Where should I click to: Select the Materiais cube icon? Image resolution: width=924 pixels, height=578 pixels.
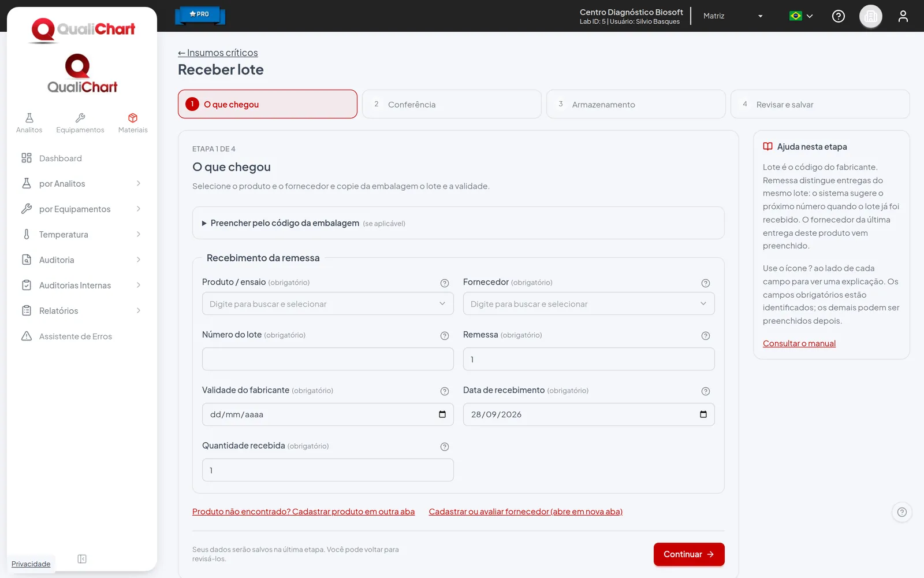[133, 118]
